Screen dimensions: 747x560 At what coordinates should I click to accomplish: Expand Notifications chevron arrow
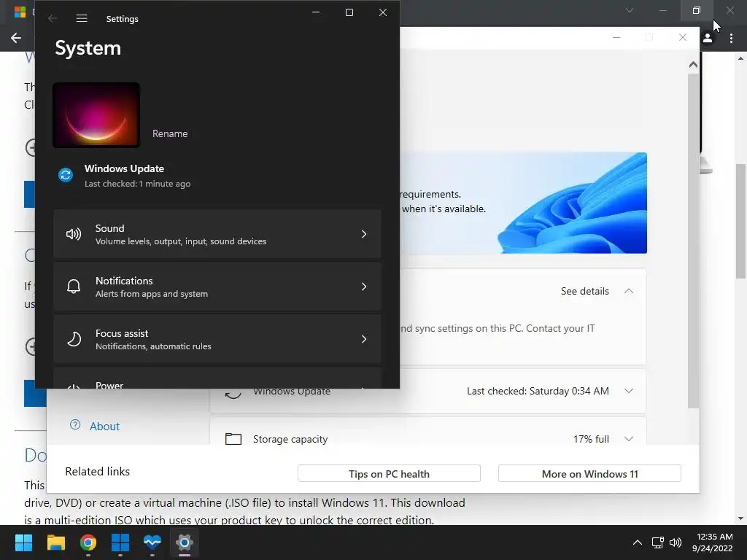[364, 287]
